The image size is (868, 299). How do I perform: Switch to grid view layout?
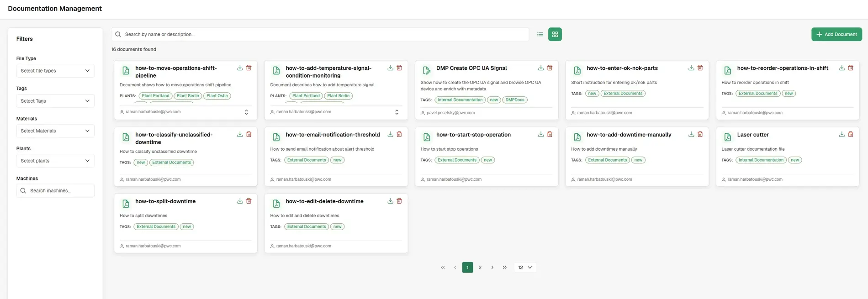coord(555,34)
